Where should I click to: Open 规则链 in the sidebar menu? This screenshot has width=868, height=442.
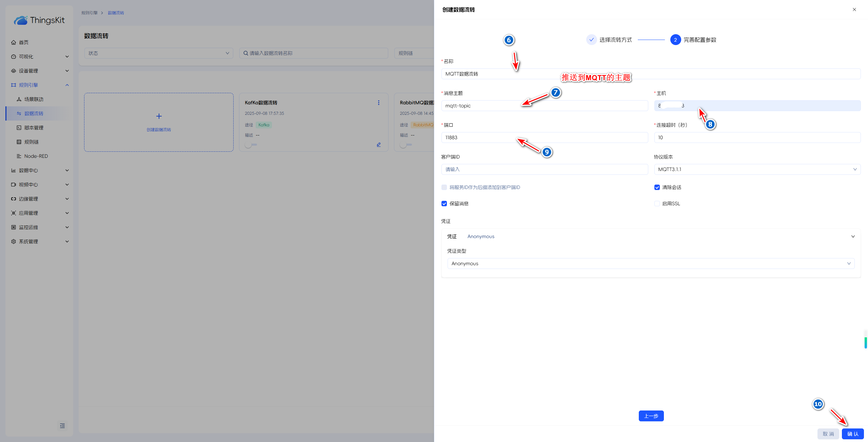32,142
